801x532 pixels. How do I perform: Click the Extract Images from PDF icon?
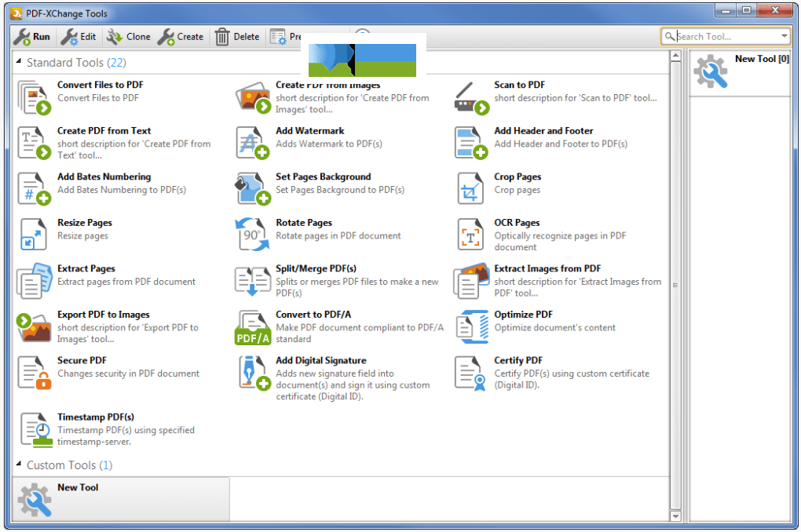(471, 281)
